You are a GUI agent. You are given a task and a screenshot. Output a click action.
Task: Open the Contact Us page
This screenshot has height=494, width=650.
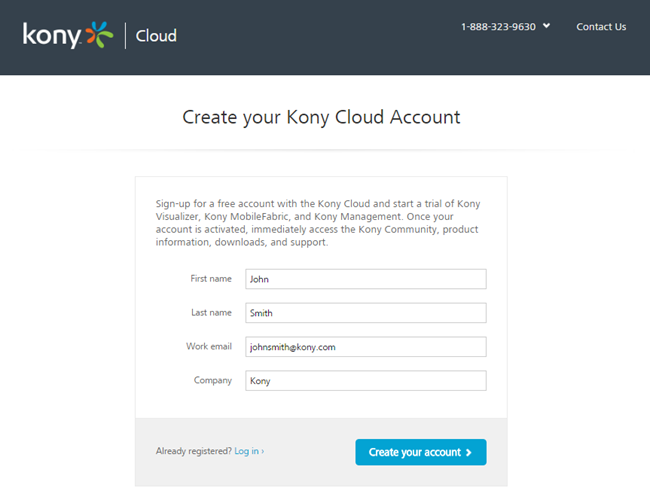(x=601, y=27)
